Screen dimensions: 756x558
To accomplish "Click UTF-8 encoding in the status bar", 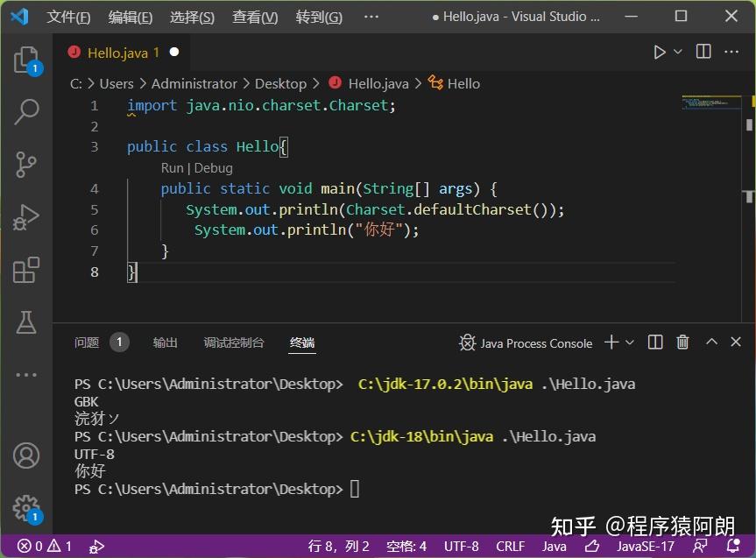I will click(x=461, y=546).
